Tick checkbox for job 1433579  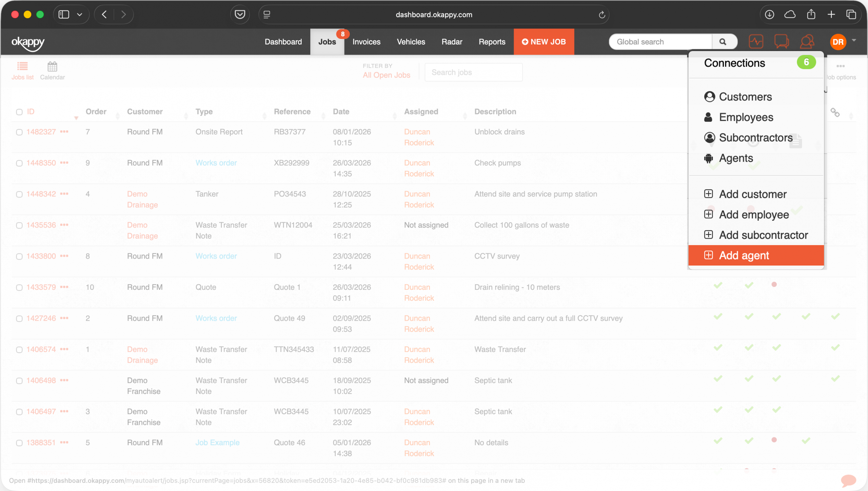click(19, 288)
